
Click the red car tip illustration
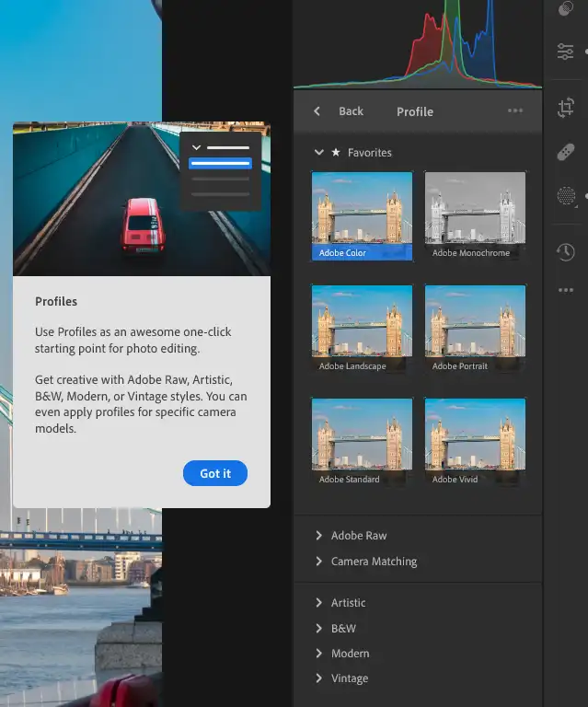142,199
